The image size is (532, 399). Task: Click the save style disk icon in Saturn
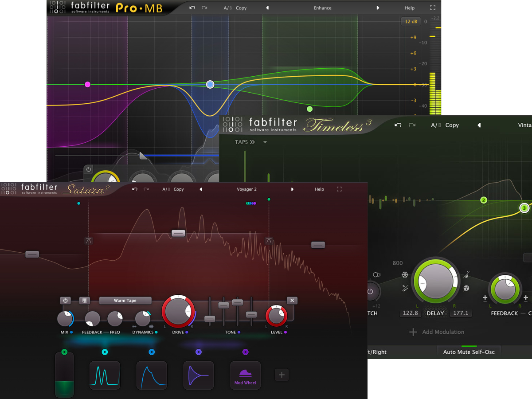coord(84,301)
